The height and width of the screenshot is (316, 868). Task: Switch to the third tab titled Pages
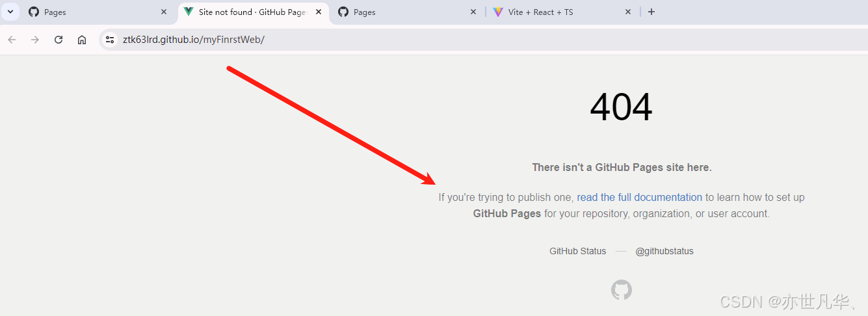(x=408, y=12)
